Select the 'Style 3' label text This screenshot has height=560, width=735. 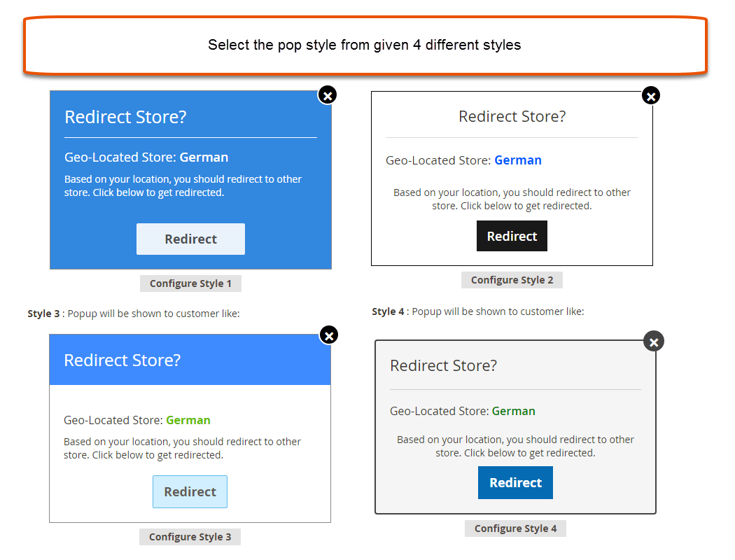pyautogui.click(x=43, y=314)
